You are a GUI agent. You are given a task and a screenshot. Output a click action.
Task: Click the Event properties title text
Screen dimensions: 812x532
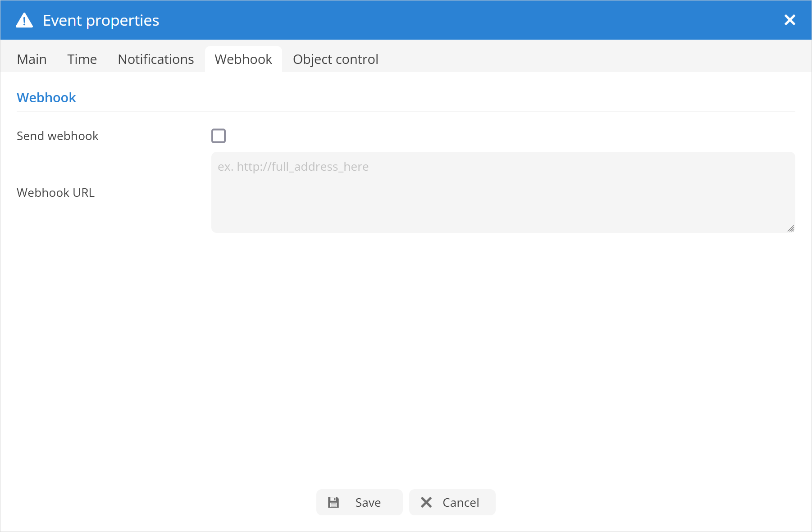(x=101, y=20)
